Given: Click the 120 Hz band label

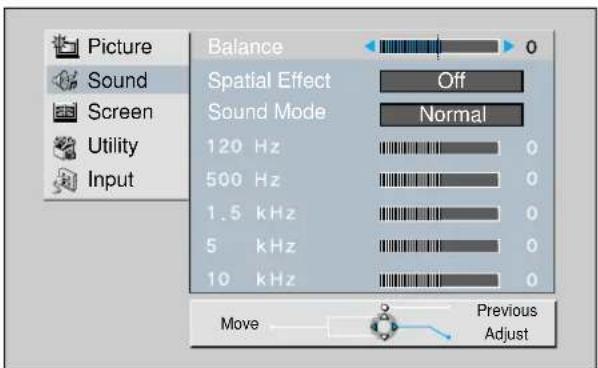Looking at the screenshot, I should [243, 146].
